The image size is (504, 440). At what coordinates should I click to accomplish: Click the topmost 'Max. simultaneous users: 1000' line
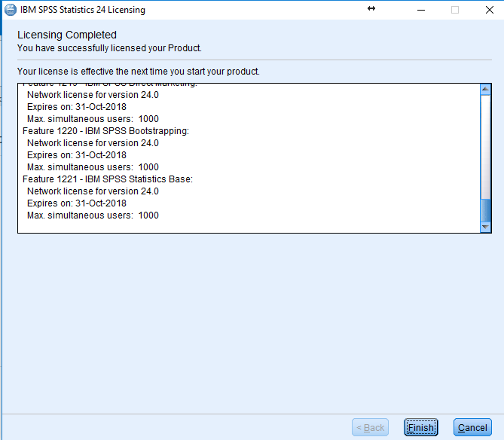coord(93,118)
